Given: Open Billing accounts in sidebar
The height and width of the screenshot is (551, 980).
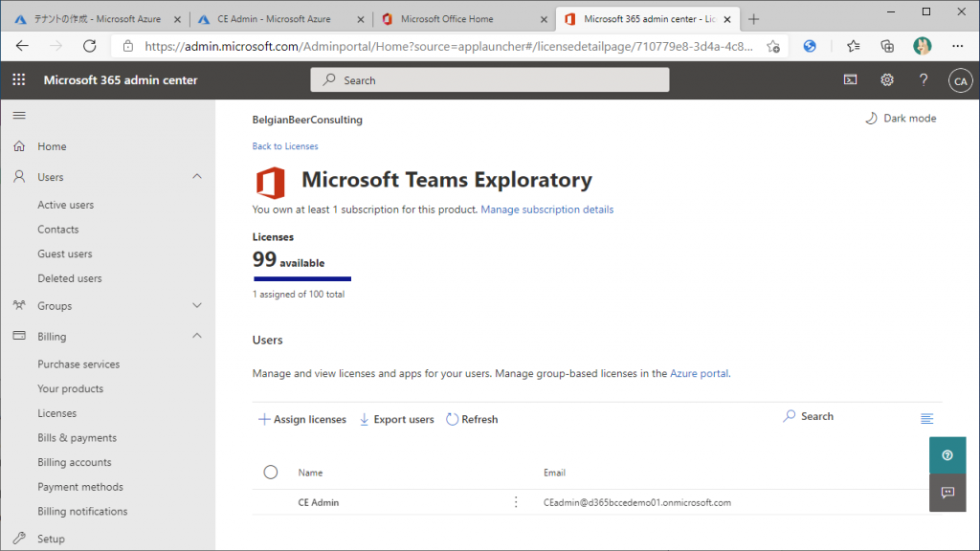Looking at the screenshot, I should [x=75, y=462].
